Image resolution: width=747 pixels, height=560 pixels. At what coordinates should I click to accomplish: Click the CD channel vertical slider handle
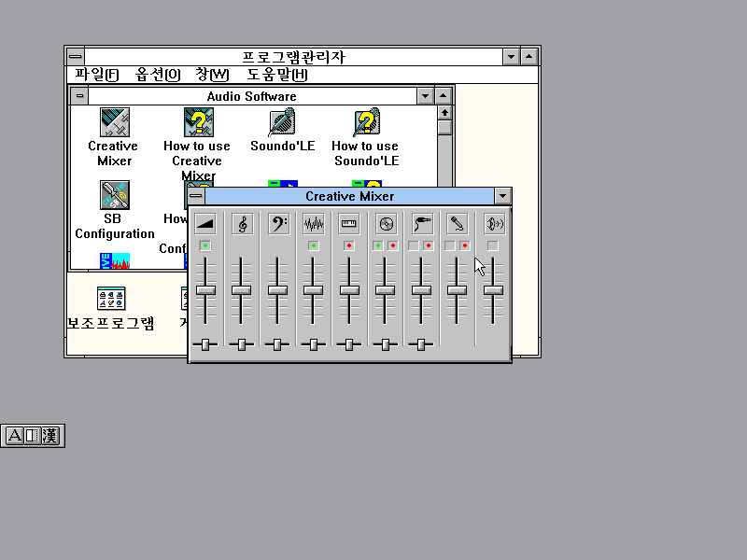(x=386, y=290)
